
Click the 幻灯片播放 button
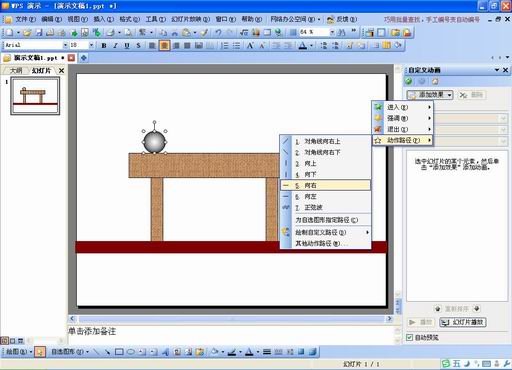click(463, 322)
